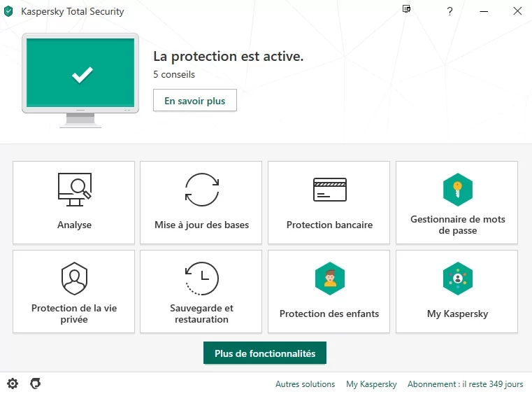Image resolution: width=532 pixels, height=394 pixels.
Task: Start Mise à jour des bases update
Action: [x=201, y=202]
